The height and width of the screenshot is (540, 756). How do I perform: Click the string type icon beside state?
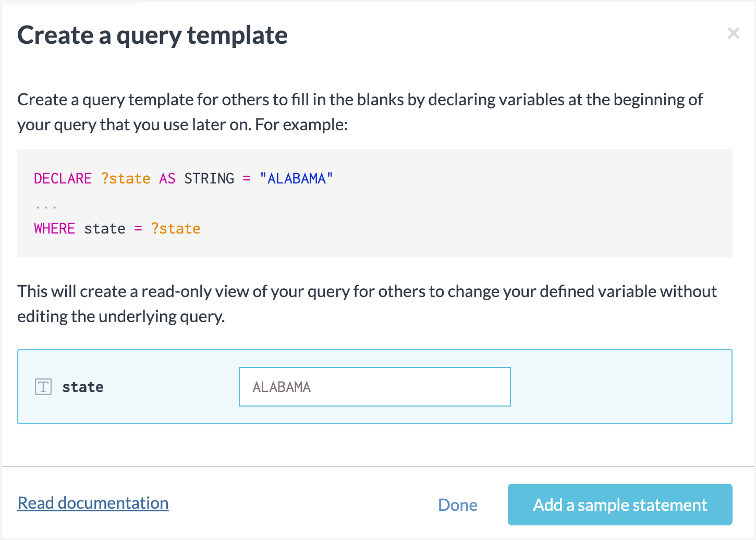point(43,387)
